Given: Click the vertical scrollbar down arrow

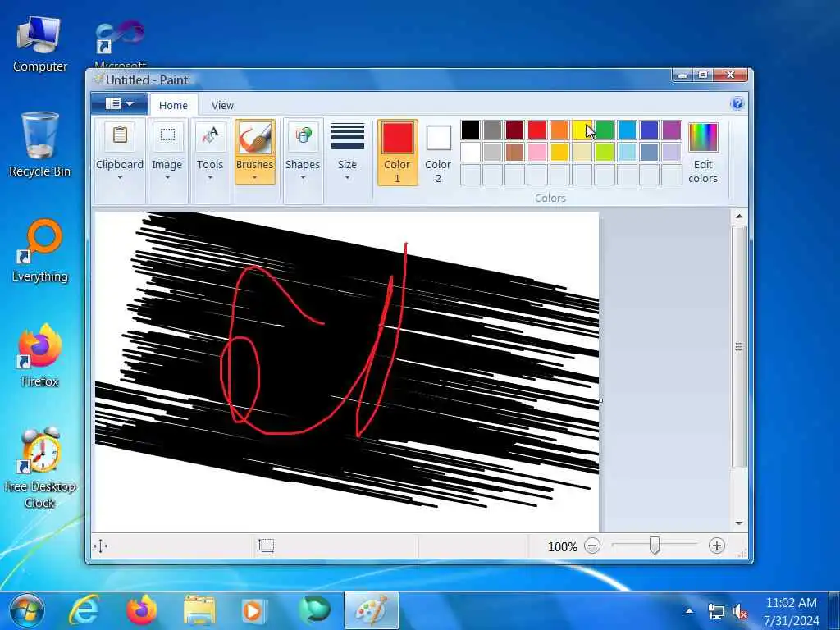Looking at the screenshot, I should click(739, 523).
